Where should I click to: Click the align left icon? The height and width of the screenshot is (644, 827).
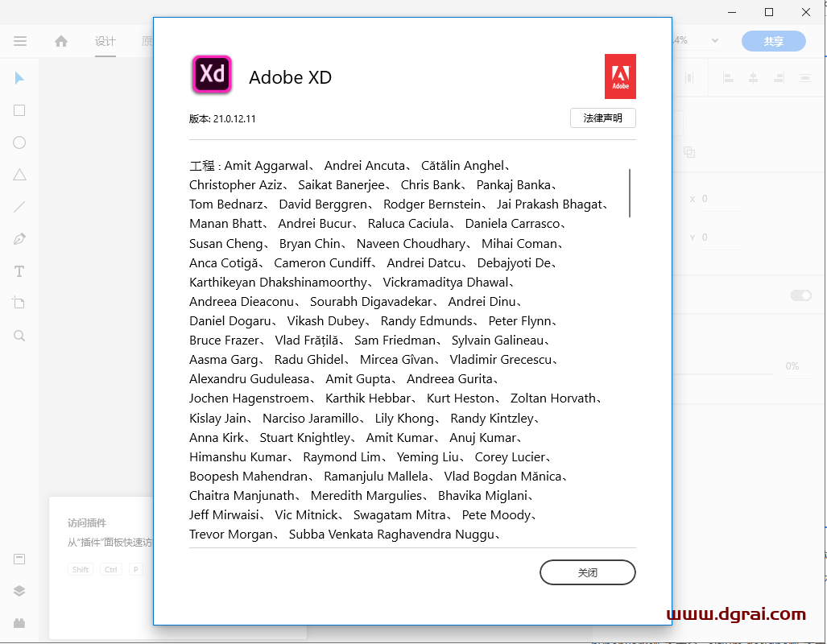(x=728, y=79)
